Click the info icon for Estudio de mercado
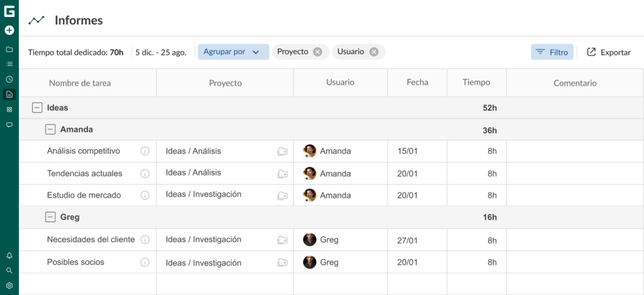This screenshot has width=644, height=295. pos(145,195)
